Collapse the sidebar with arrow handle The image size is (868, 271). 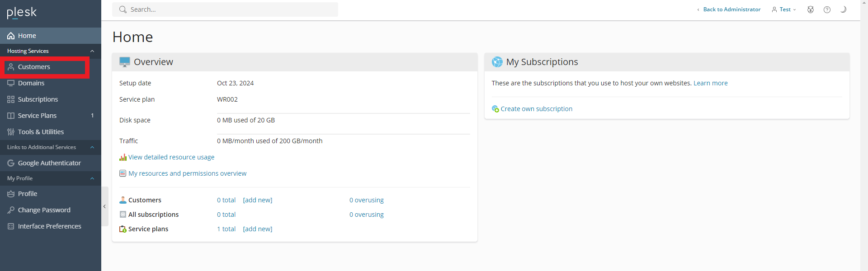pos(104,206)
